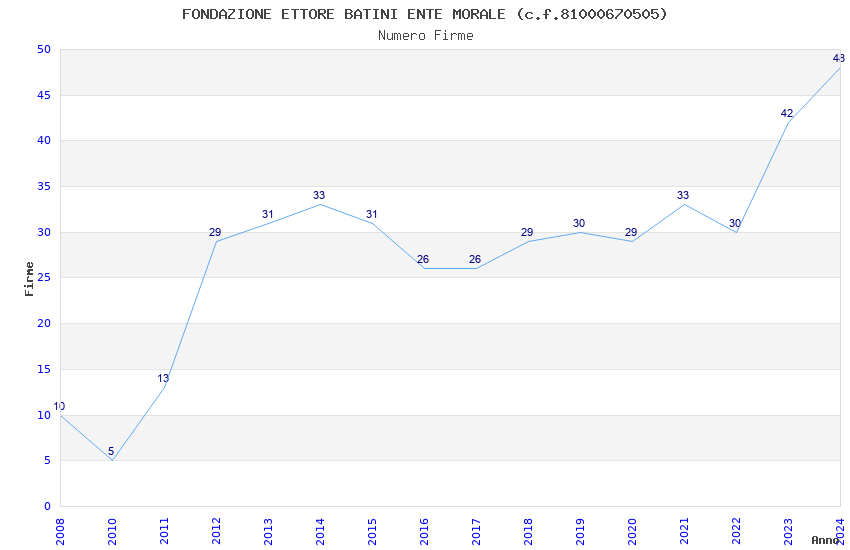Click the y-axis tick label 50

coord(44,49)
